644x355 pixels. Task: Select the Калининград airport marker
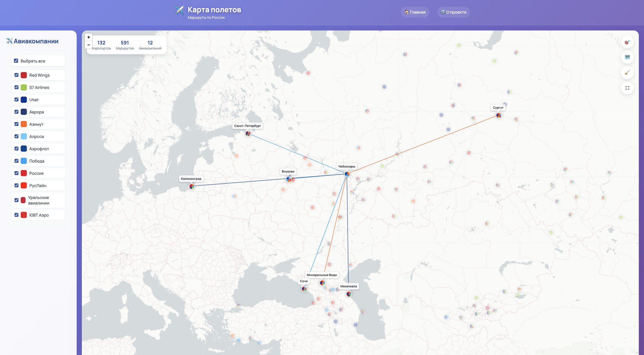tap(192, 186)
